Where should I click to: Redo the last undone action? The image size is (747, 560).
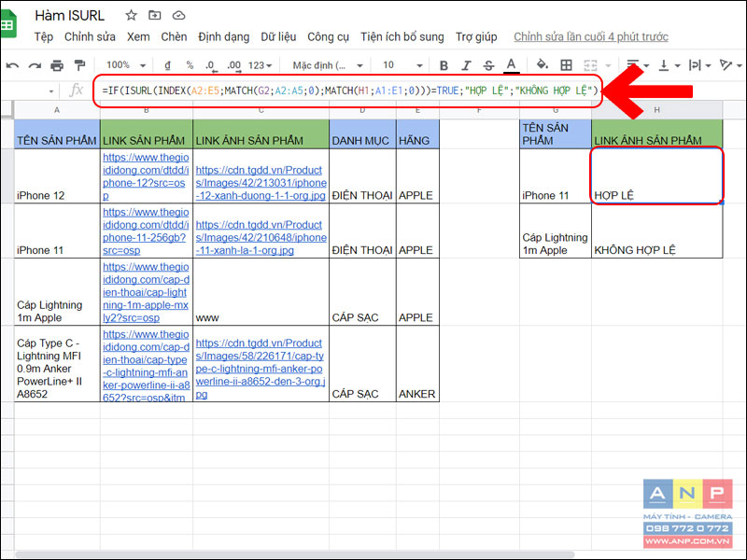pyautogui.click(x=35, y=65)
